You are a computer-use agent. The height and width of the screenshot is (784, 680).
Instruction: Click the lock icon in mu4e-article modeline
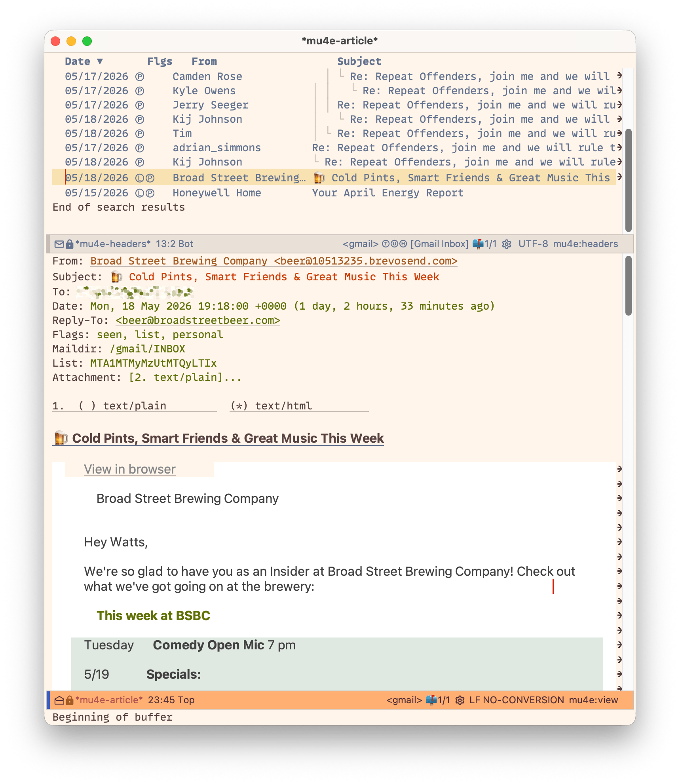tap(69, 700)
